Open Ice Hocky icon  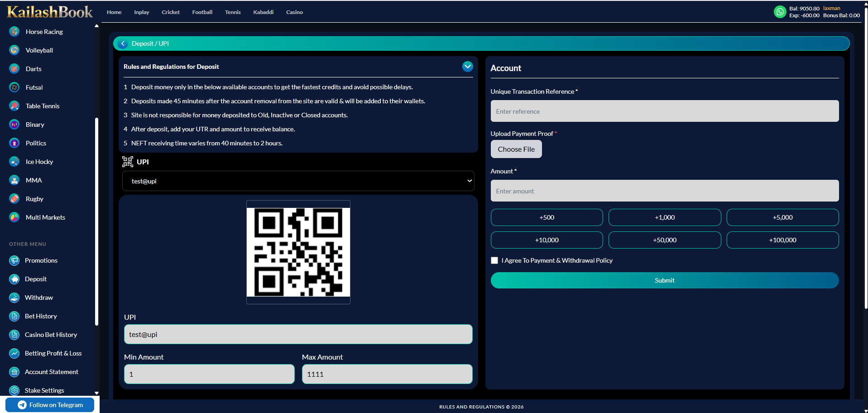(14, 162)
